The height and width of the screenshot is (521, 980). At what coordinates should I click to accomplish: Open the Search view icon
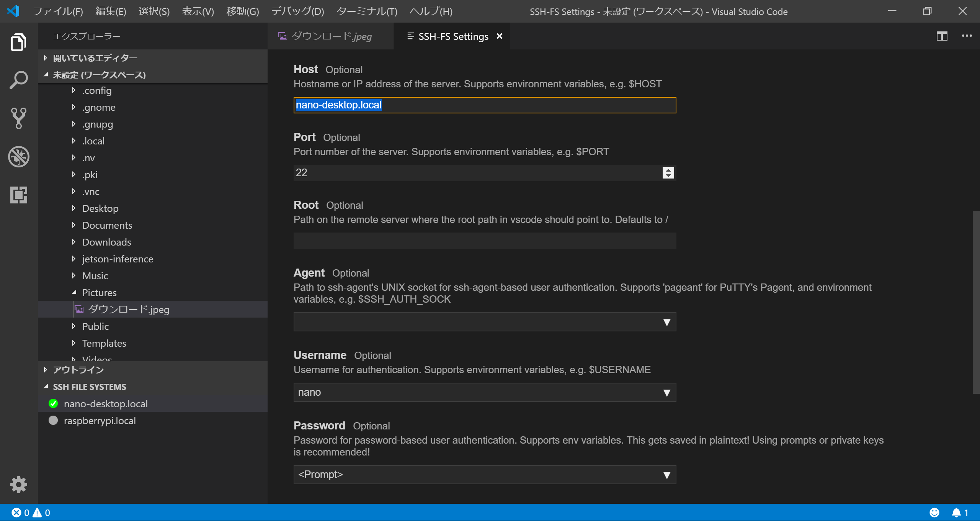tap(18, 80)
